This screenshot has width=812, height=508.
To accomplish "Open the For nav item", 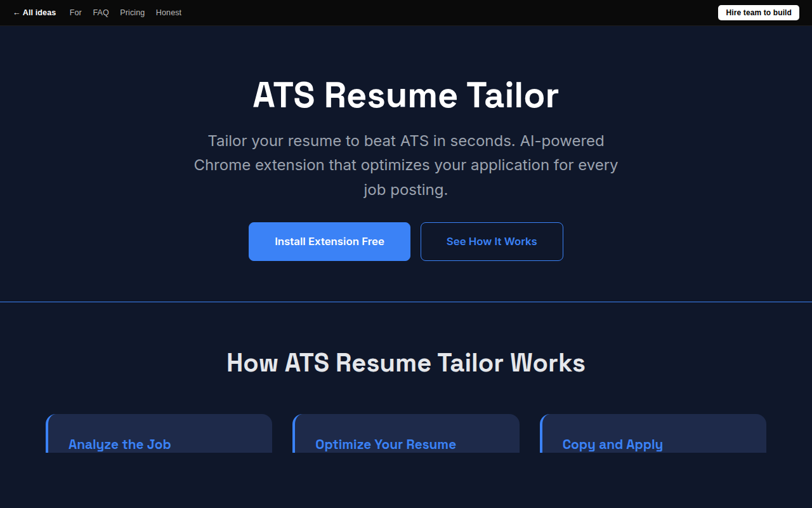I will pos(75,13).
